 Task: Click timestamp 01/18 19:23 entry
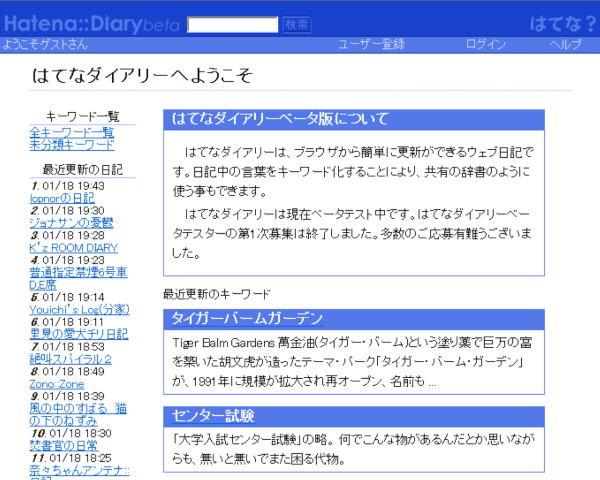pyautogui.click(x=73, y=260)
